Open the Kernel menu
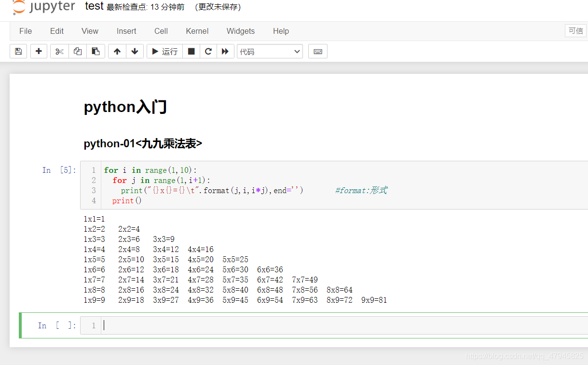 point(197,31)
